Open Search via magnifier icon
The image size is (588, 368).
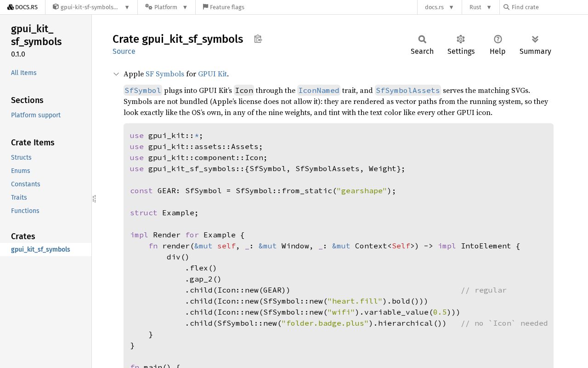coord(422,40)
